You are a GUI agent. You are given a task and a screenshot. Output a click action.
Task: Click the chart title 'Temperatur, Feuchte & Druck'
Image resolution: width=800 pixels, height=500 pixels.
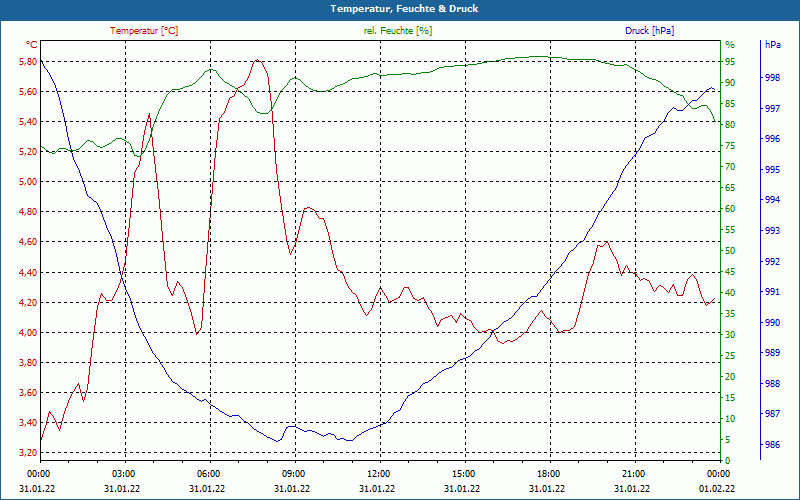click(404, 9)
